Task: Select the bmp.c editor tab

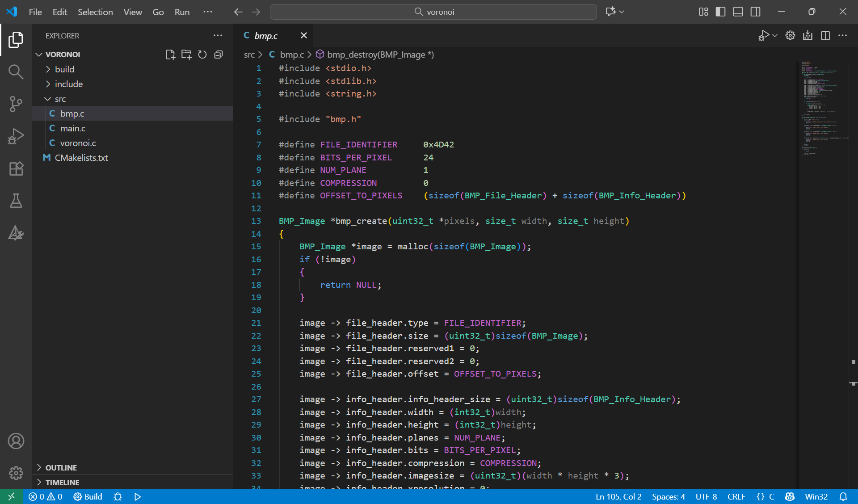Action: click(x=266, y=36)
